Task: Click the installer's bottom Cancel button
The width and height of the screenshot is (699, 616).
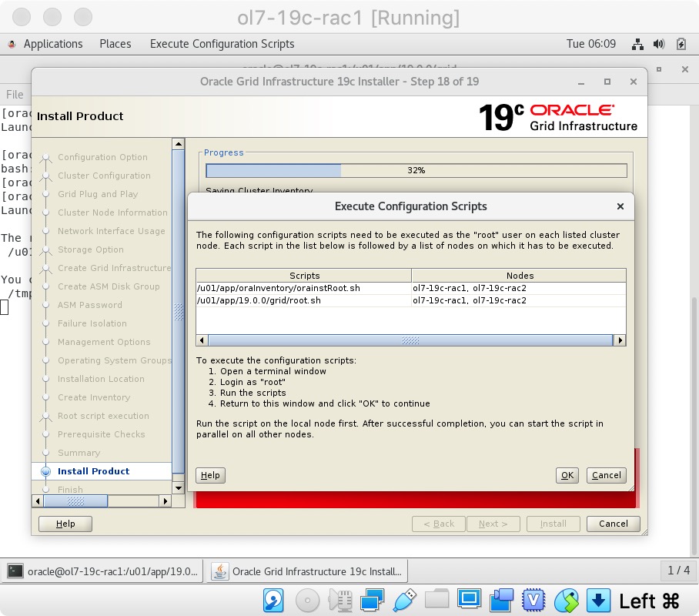Action: point(613,524)
